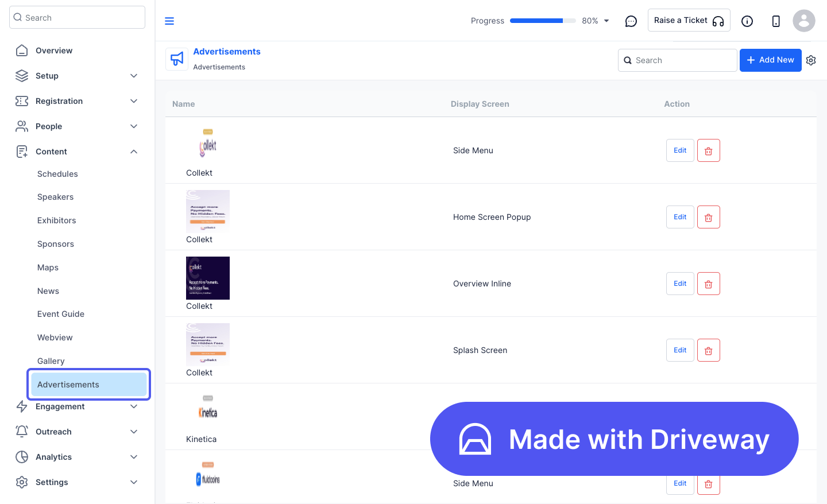The width and height of the screenshot is (827, 504).
Task: Click the Settings gear icon in sidebar
Action: (22, 482)
